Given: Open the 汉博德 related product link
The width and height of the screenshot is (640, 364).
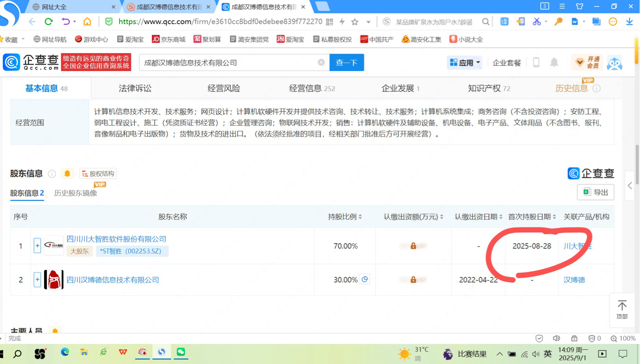Looking at the screenshot, I should [x=574, y=280].
